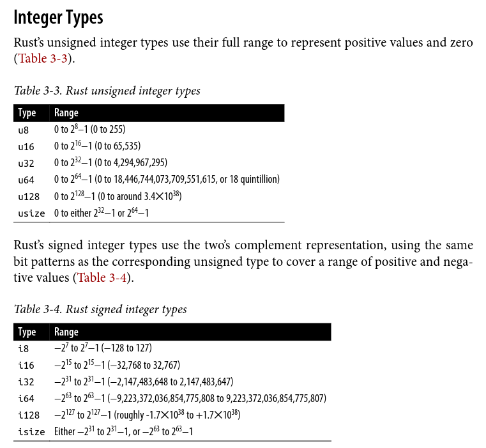Select the u128 type cell

[x=29, y=196]
